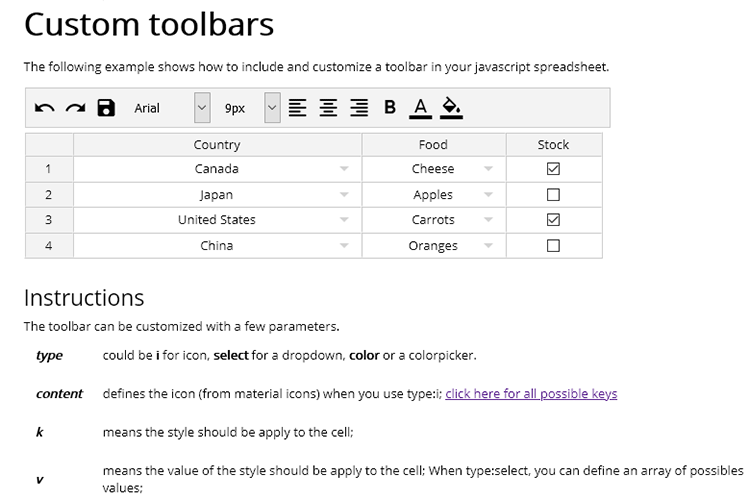Screen dimensions: 750x500
Task: Uncheck the Stock checkbox for Cheese
Action: (x=553, y=169)
